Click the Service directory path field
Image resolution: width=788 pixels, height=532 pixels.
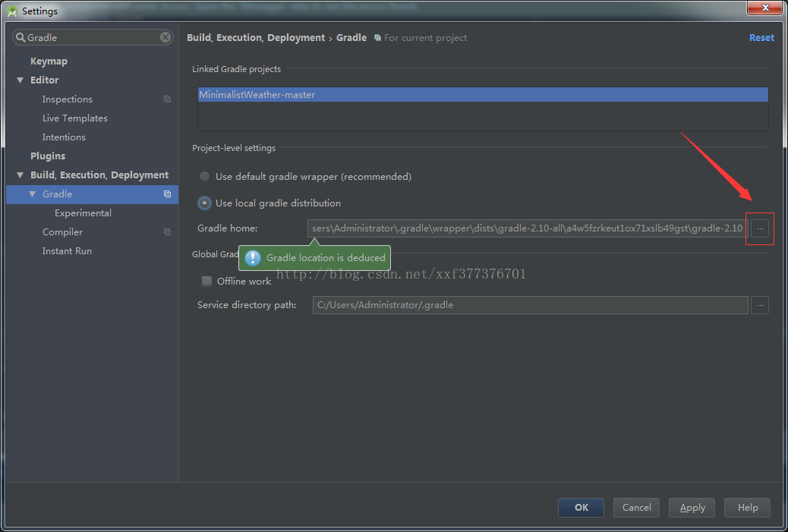530,305
